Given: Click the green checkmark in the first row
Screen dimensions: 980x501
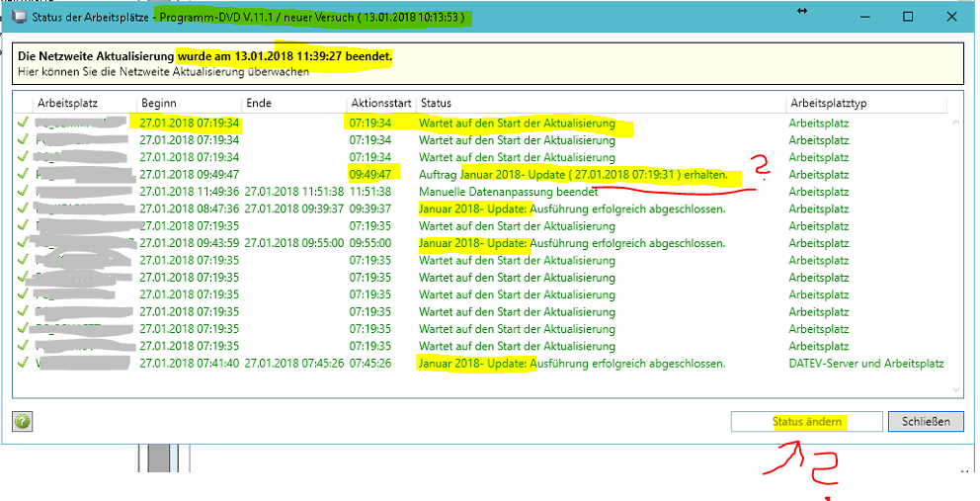Looking at the screenshot, I should [23, 124].
